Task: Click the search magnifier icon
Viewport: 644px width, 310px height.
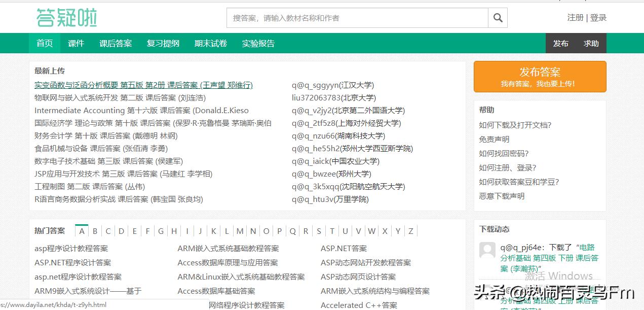Action: 497,18
